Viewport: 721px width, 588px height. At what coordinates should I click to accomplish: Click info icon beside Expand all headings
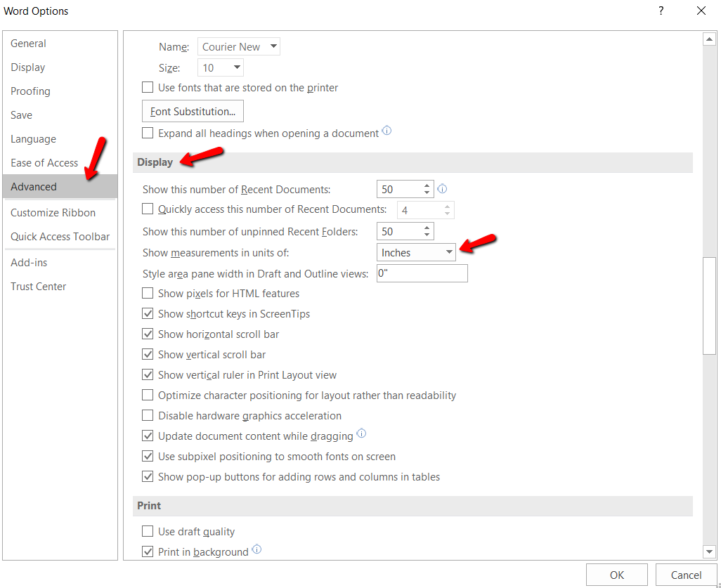pos(387,131)
